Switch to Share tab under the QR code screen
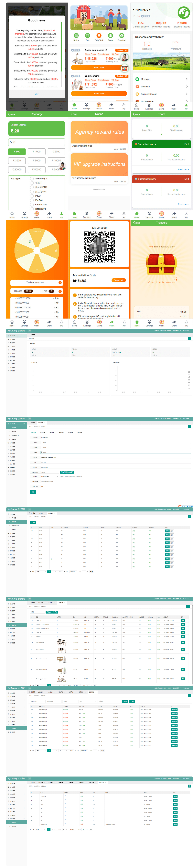This screenshot has height=868, width=193. 112,323
